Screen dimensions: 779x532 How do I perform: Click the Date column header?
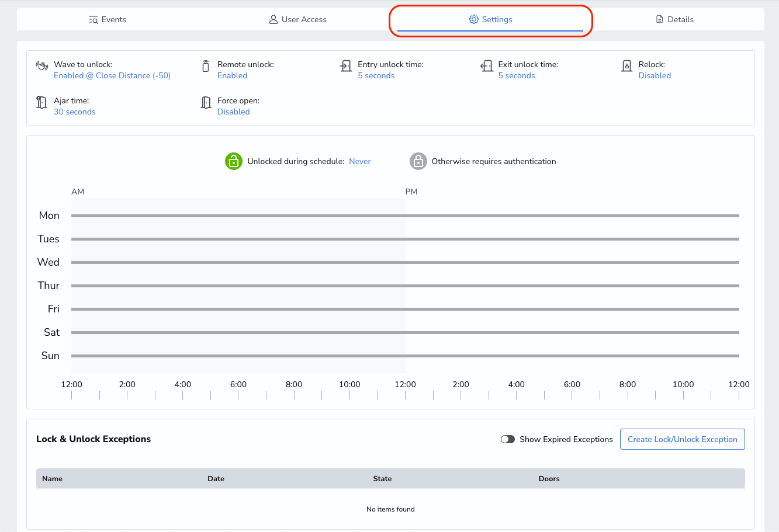pyautogui.click(x=216, y=478)
